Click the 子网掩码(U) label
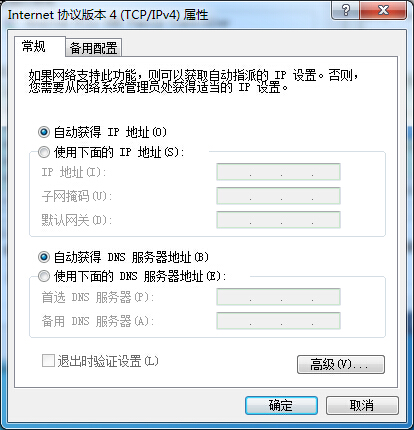This screenshot has height=430, width=414. tap(77, 196)
